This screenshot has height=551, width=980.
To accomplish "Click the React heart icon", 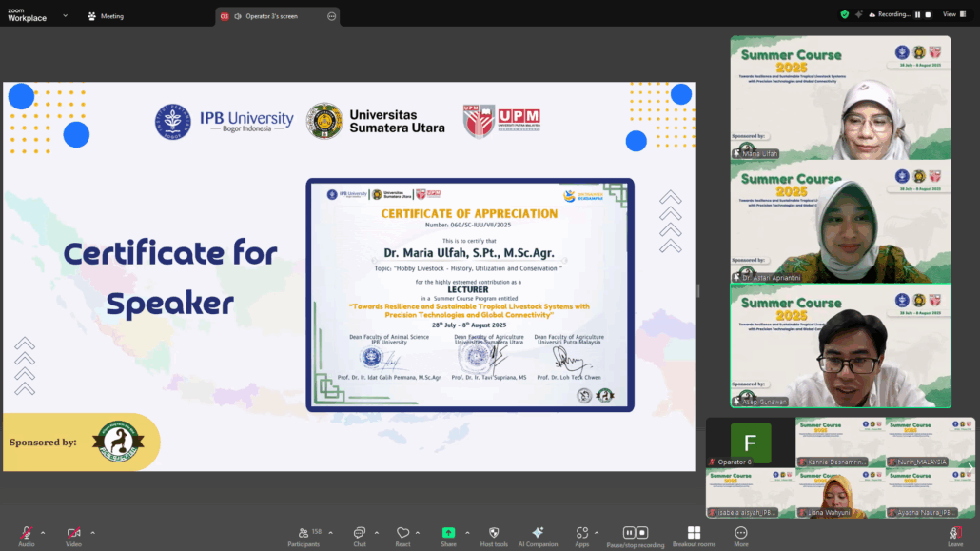I will pos(402,534).
